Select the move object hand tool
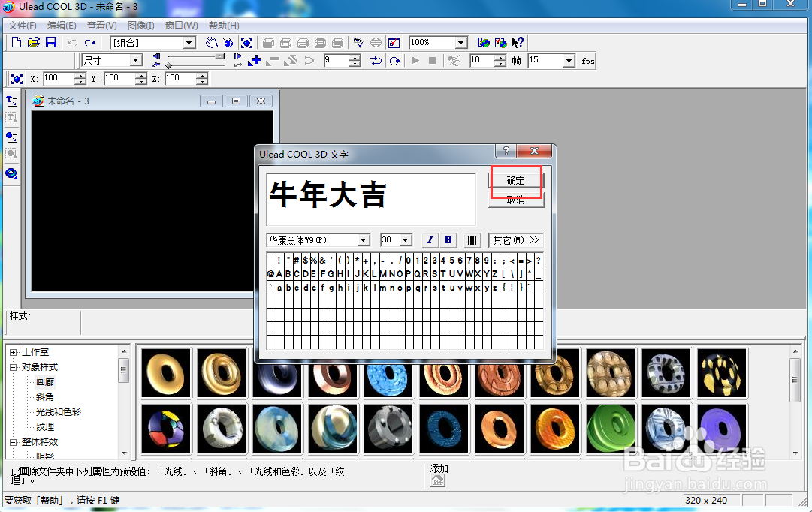The width and height of the screenshot is (812, 512). click(211, 43)
